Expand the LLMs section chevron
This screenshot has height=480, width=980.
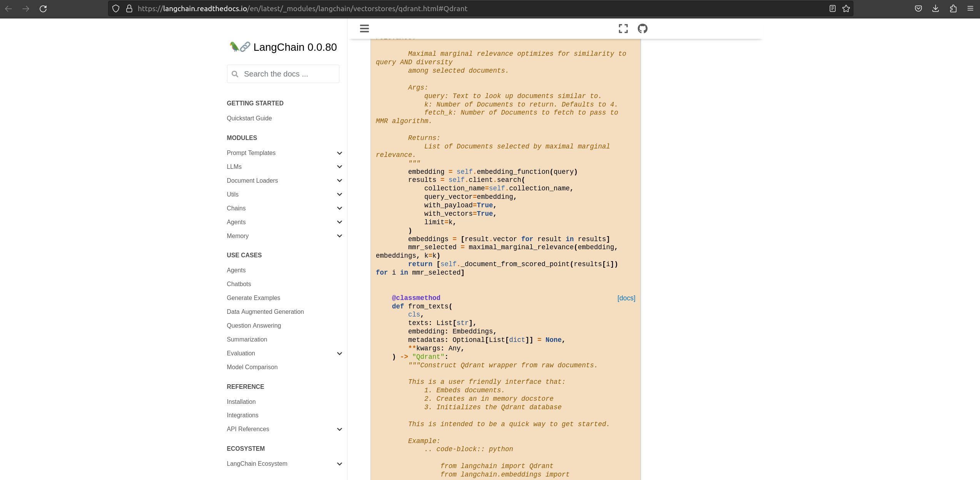(x=339, y=167)
